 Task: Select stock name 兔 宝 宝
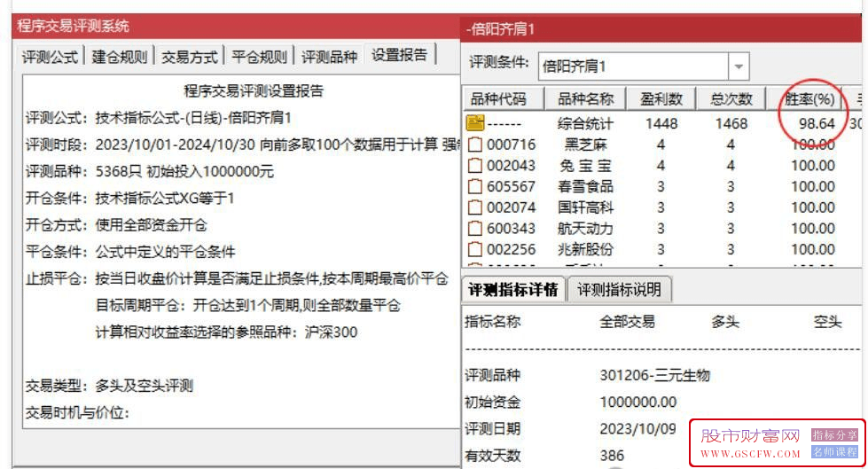[585, 166]
